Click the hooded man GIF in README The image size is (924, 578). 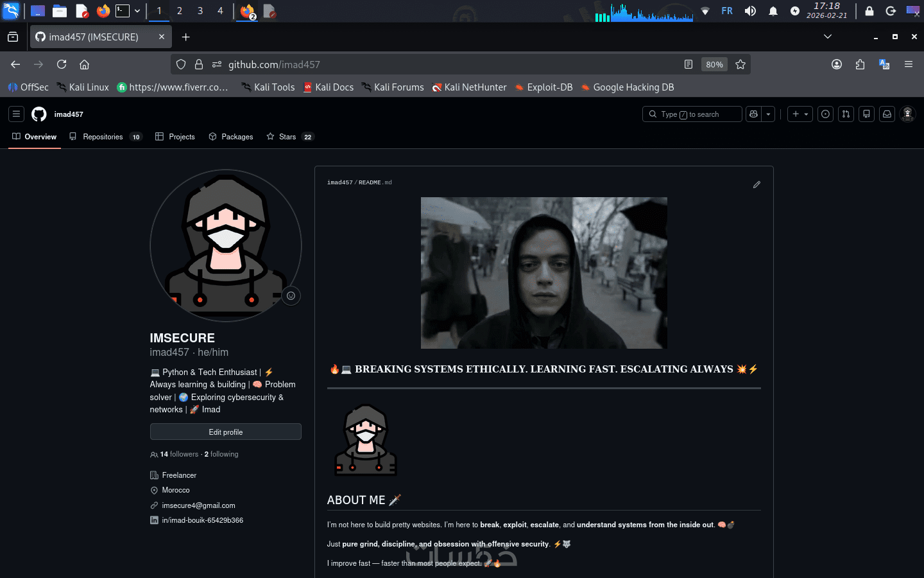[x=543, y=273]
